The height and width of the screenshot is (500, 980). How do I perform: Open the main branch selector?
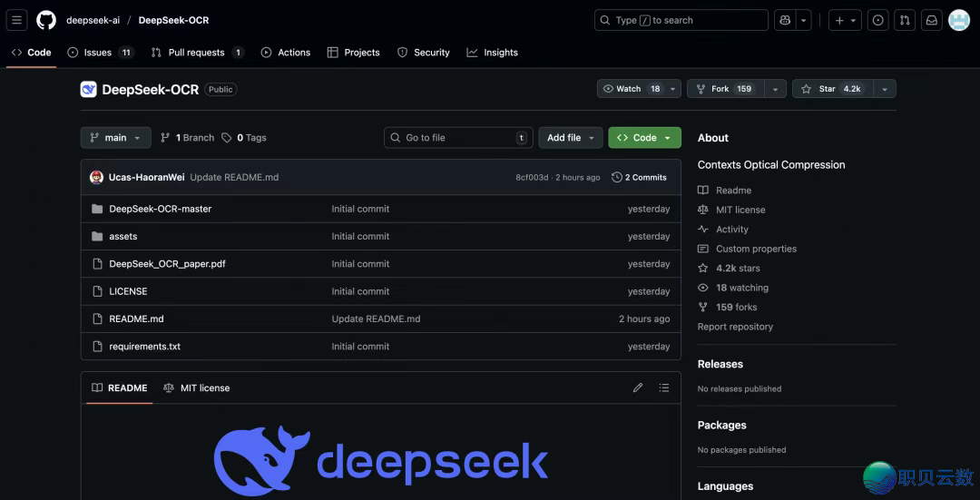(115, 138)
